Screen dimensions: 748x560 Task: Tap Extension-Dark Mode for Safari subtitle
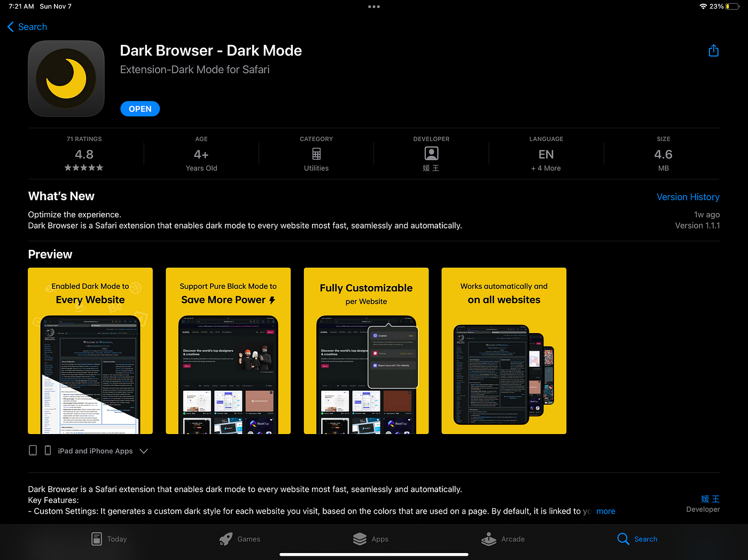[194, 69]
